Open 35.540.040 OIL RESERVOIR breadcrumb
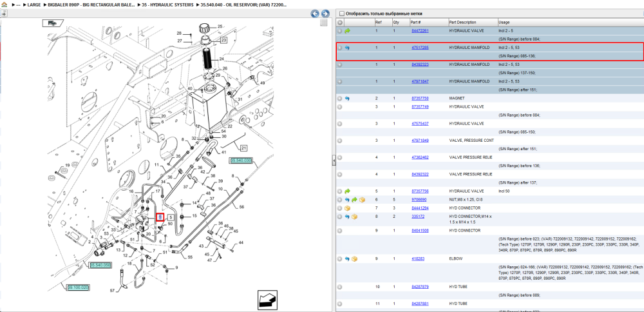This screenshot has height=312, width=644. [x=243, y=5]
